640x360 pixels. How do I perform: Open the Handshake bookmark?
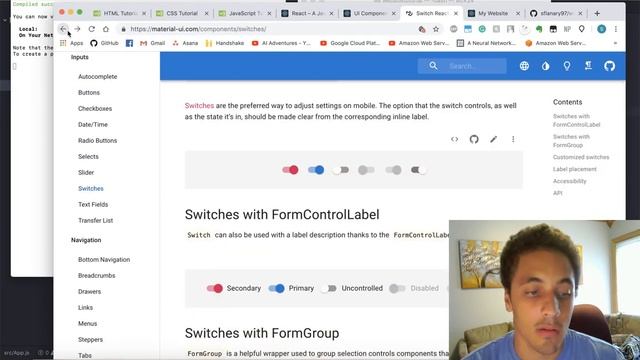pyautogui.click(x=224, y=43)
